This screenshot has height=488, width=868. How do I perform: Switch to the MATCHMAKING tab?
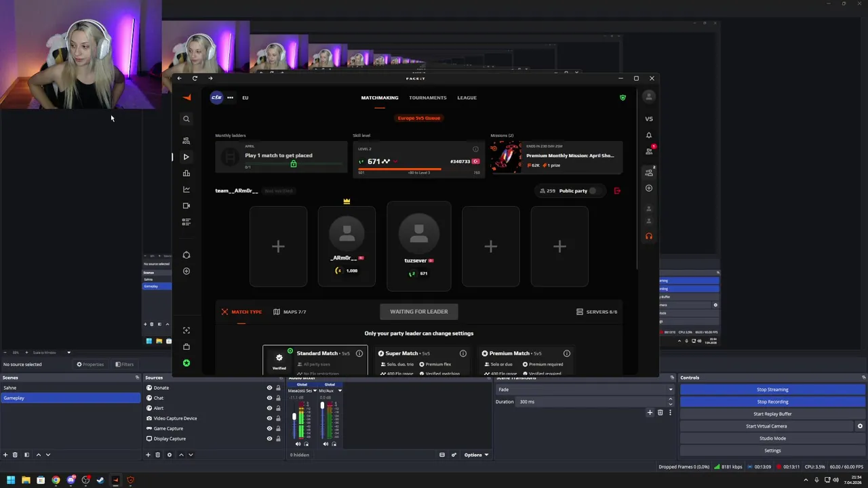click(x=380, y=98)
